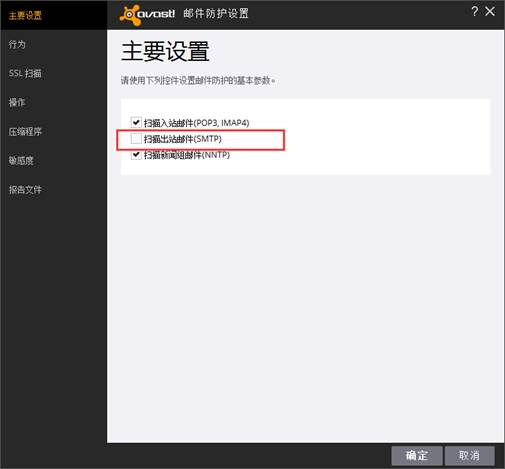Toggle 扫描新闻组邮件 (NNTP) checkbox
The width and height of the screenshot is (505, 469).
click(136, 154)
